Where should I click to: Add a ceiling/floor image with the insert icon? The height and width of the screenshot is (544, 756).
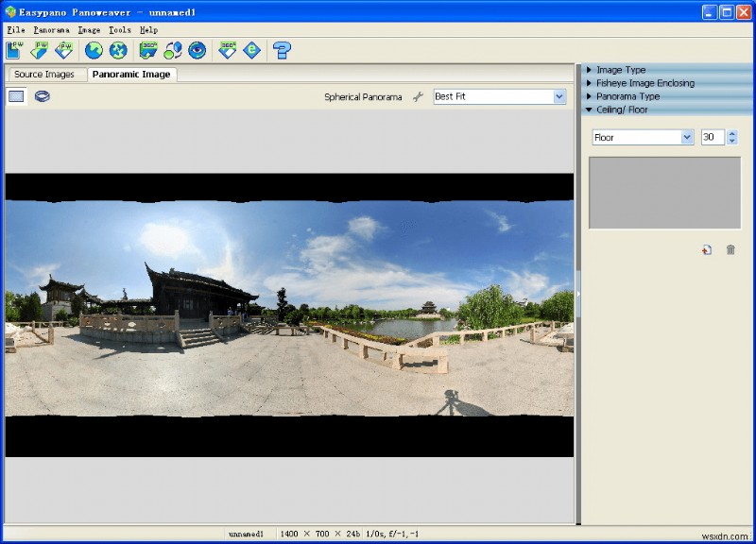tap(706, 249)
